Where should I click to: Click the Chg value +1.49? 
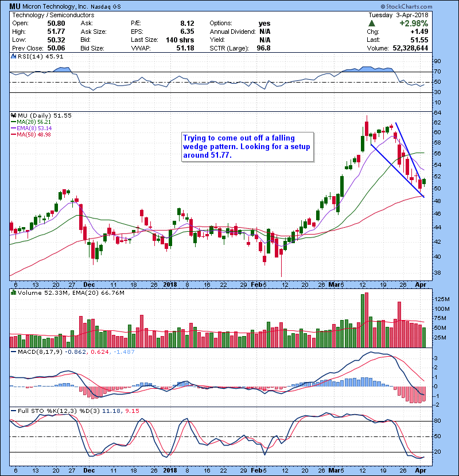[x=419, y=32]
